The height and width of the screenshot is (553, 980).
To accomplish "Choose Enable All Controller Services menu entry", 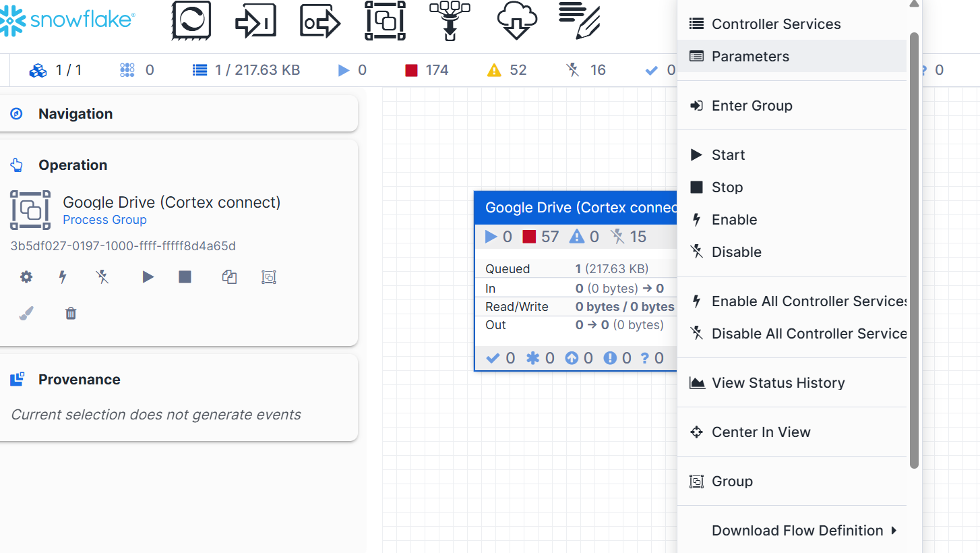I will pos(791,301).
